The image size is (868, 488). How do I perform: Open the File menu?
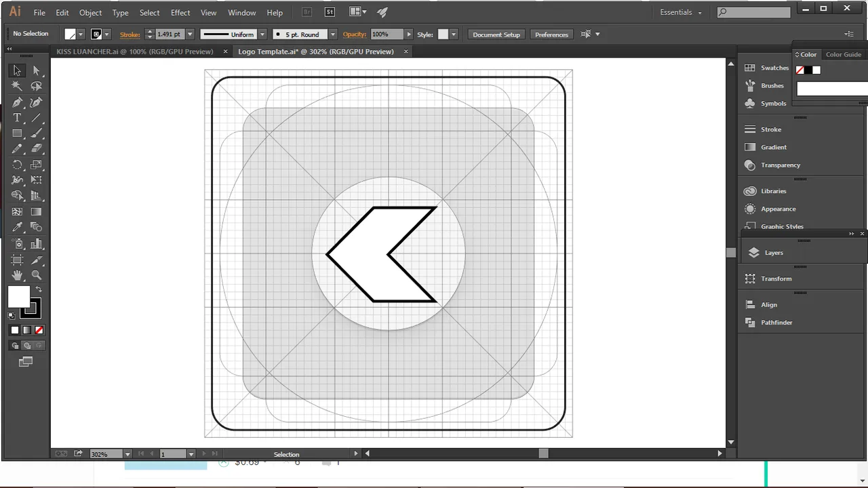pyautogui.click(x=39, y=13)
